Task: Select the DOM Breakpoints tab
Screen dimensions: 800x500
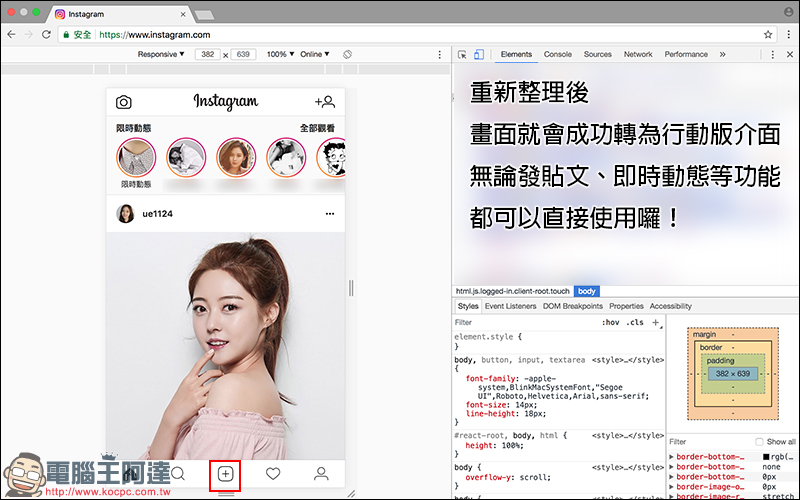Action: (572, 306)
